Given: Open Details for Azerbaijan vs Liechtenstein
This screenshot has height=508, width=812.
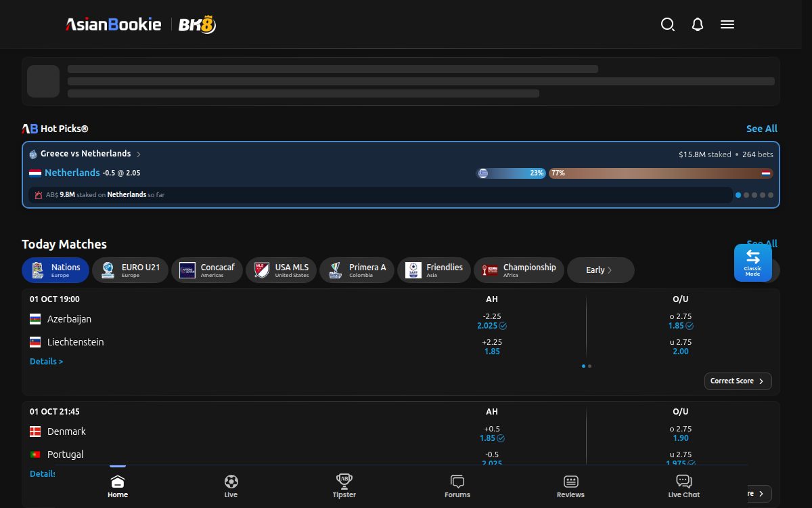Looking at the screenshot, I should click(47, 362).
